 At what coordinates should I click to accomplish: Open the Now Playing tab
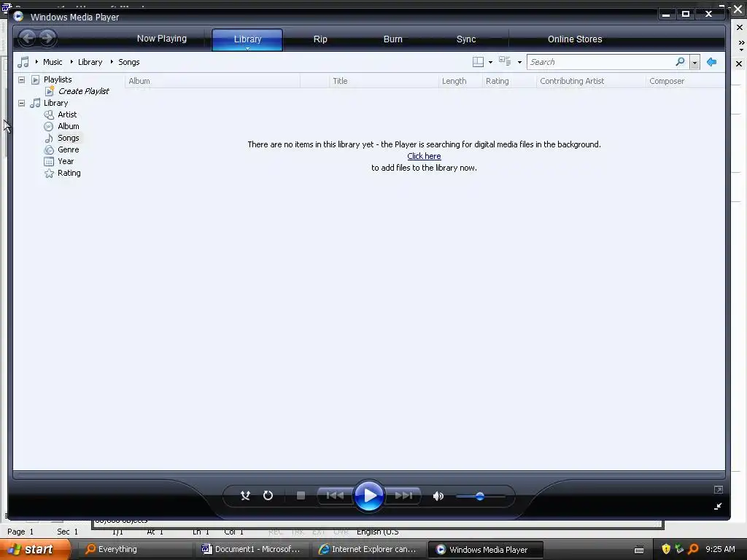161,39
